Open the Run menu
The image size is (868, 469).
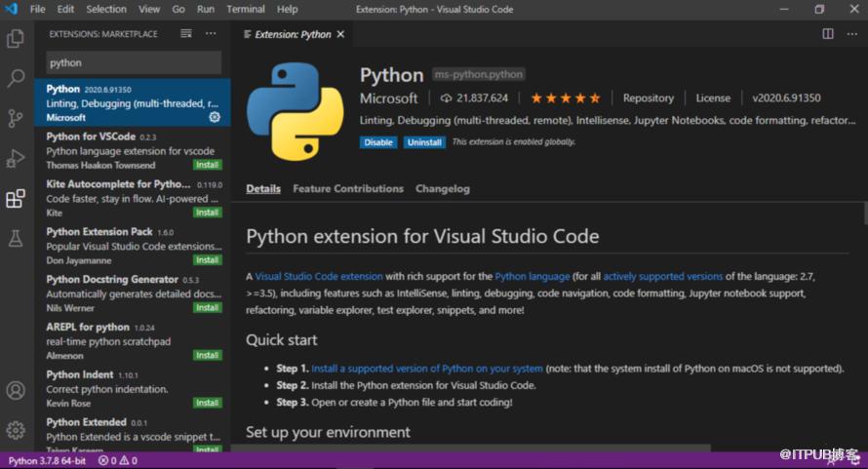tap(206, 10)
